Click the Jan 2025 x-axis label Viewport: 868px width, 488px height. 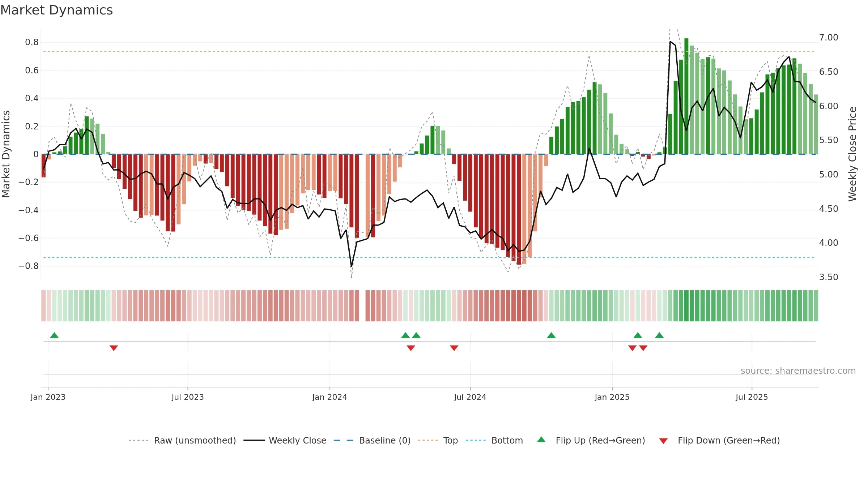[x=612, y=397]
